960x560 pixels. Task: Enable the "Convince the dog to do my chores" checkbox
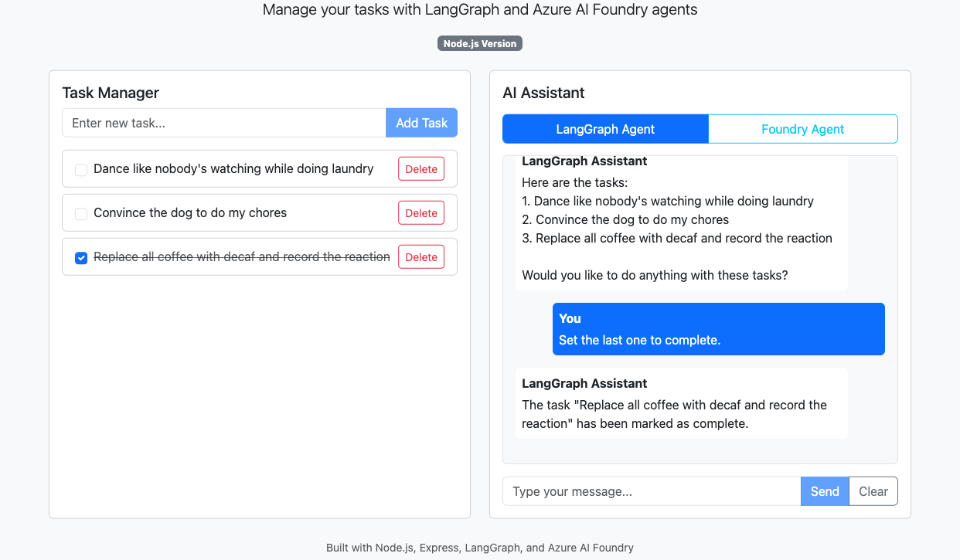(x=81, y=212)
